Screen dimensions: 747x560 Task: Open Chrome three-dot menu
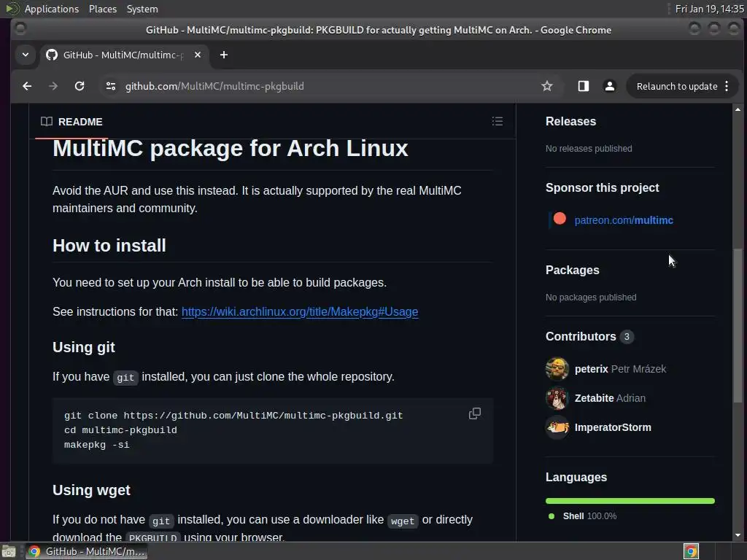coord(727,86)
